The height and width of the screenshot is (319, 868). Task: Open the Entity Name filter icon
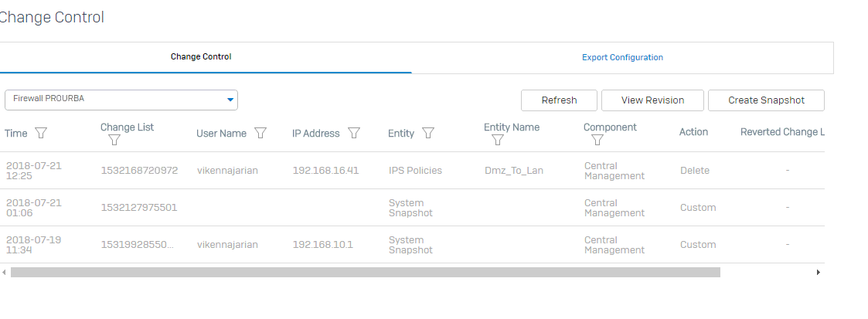click(x=498, y=140)
